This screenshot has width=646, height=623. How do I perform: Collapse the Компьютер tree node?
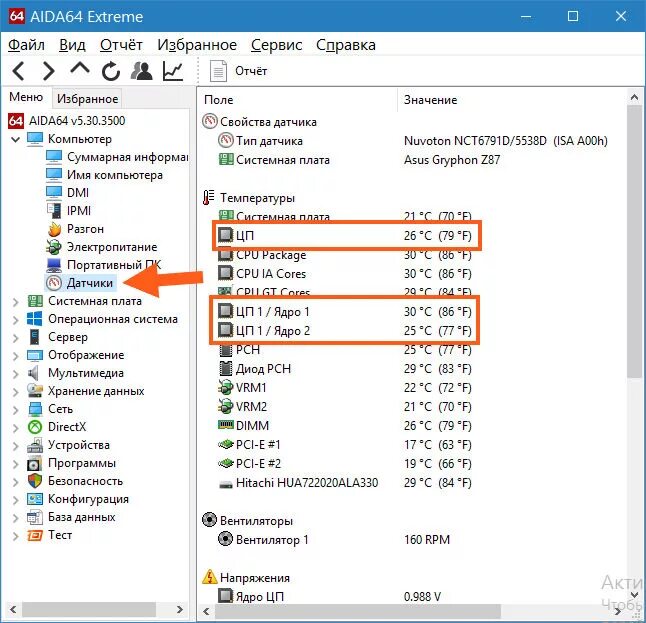point(16,139)
